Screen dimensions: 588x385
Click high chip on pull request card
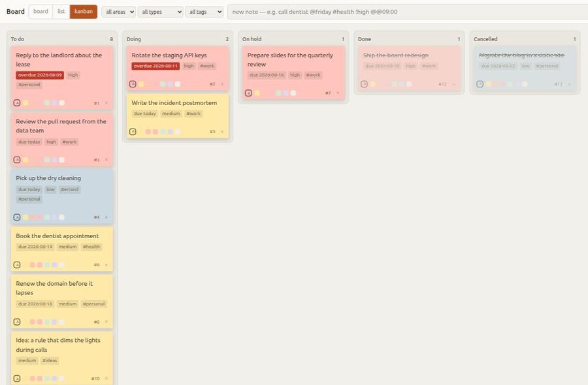tap(51, 142)
